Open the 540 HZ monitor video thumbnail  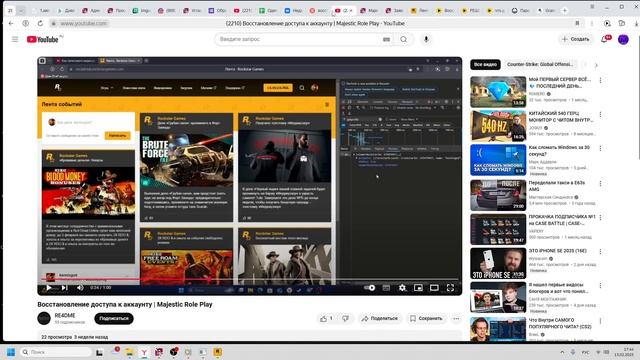point(498,126)
